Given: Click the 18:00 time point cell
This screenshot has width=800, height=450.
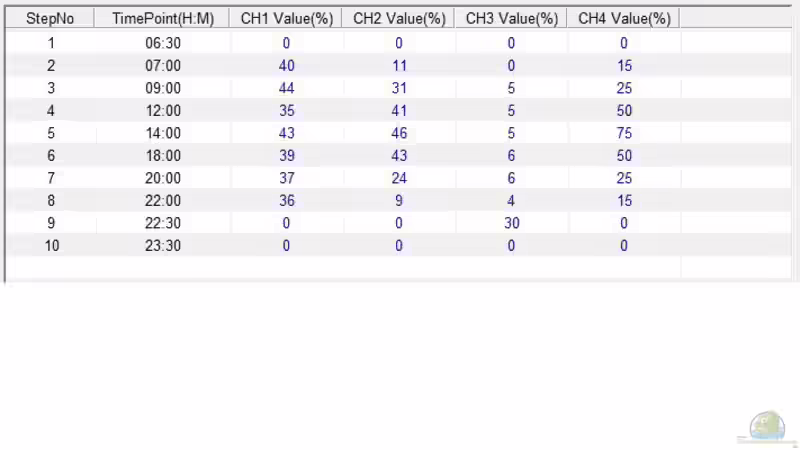Looking at the screenshot, I should pyautogui.click(x=160, y=156).
